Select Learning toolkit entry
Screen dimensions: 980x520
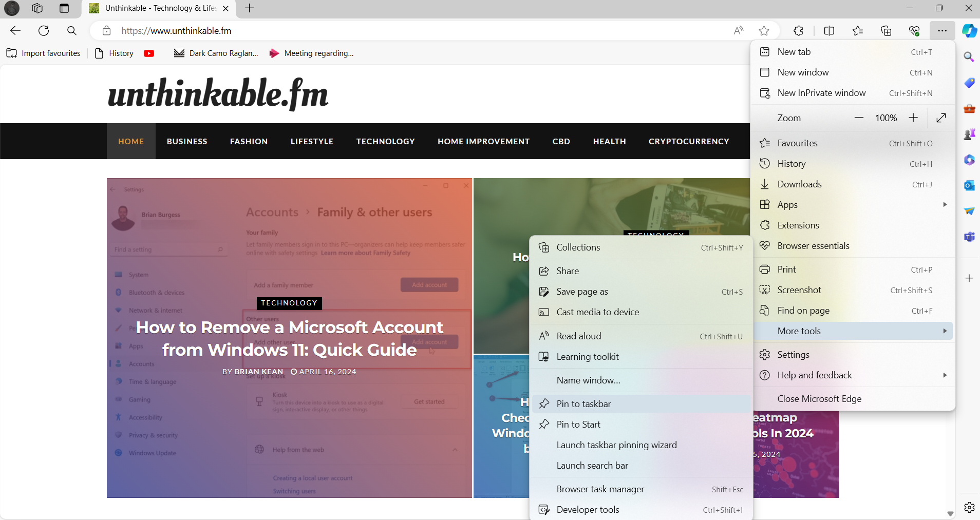tap(641, 357)
